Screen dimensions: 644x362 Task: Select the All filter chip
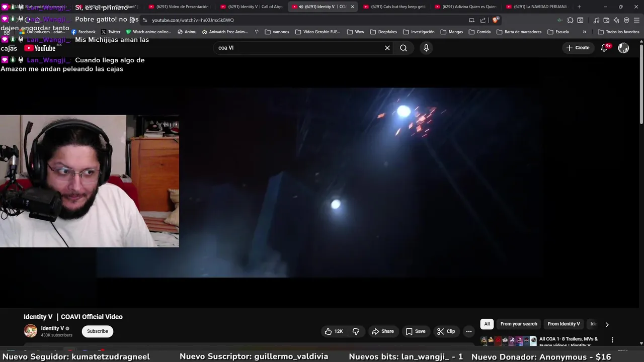coord(487,324)
